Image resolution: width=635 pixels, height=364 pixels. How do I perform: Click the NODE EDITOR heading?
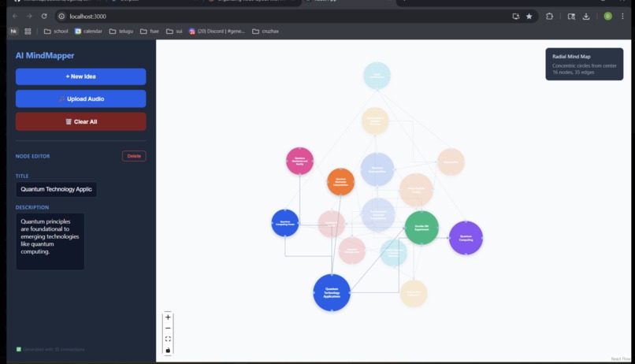coord(33,156)
